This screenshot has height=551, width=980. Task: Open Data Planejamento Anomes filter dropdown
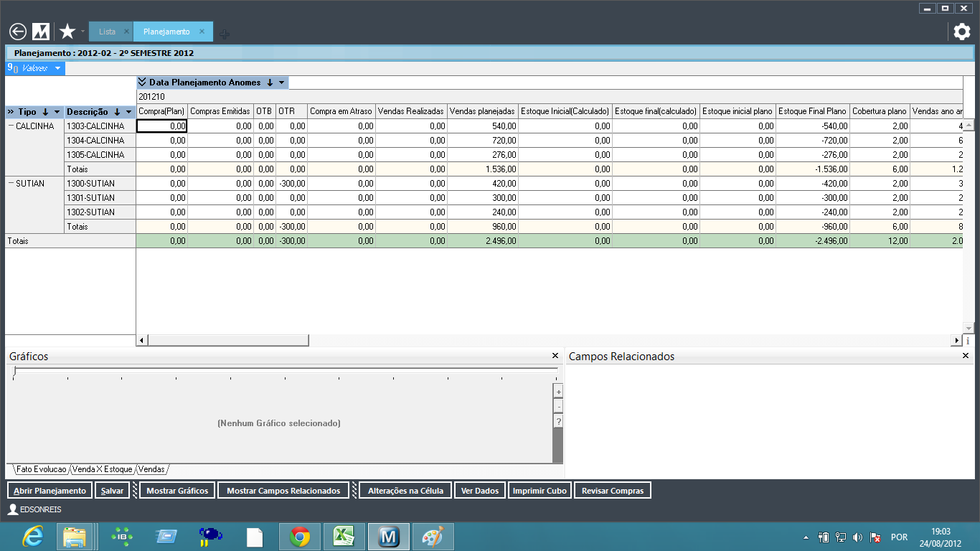coord(282,83)
